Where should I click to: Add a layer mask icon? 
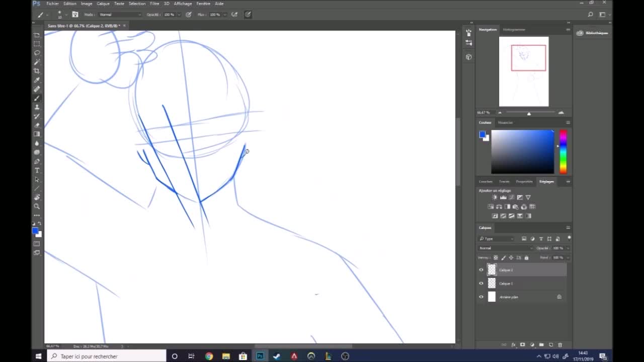[523, 345]
